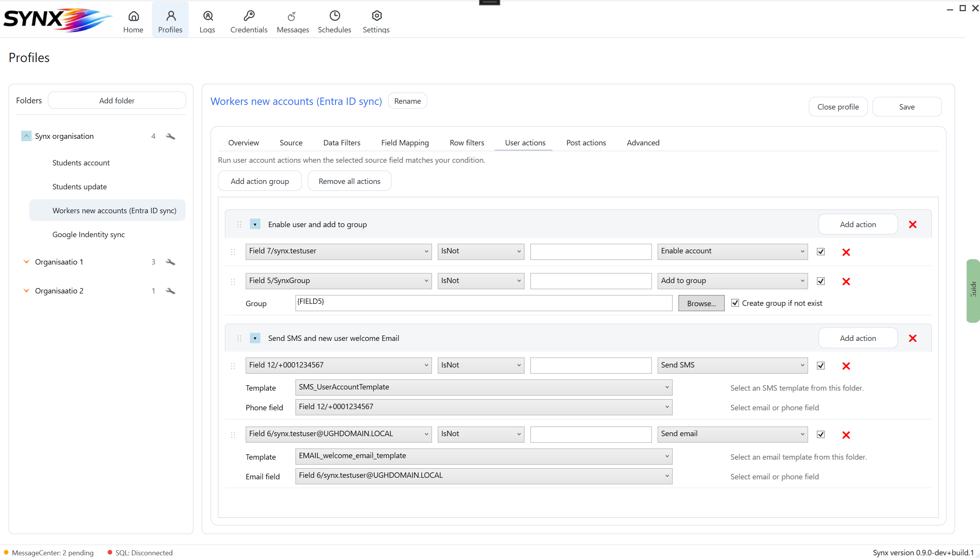
Task: Click drag handle of Field 12 Send SMS row
Action: pyautogui.click(x=233, y=366)
